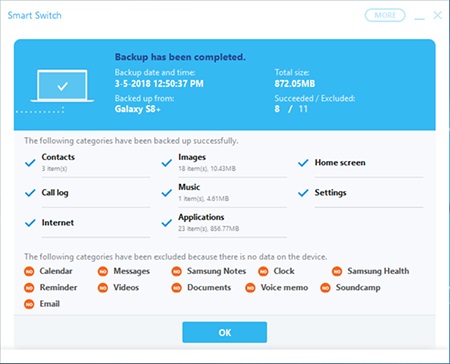Click the checkmark beside Call log
The height and width of the screenshot is (364, 450).
(x=30, y=193)
